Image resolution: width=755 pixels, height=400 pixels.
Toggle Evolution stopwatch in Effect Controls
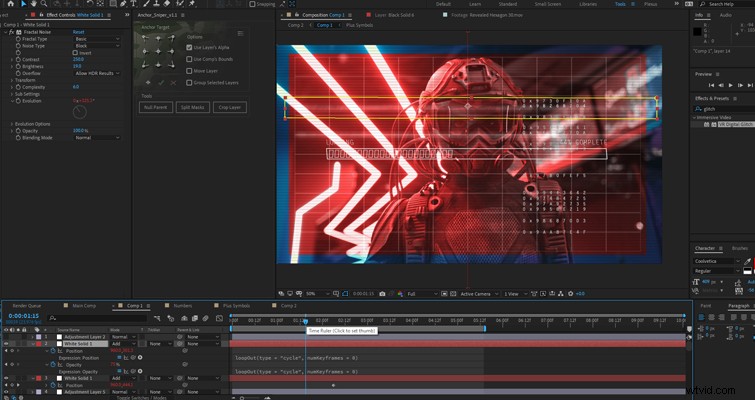click(18, 101)
